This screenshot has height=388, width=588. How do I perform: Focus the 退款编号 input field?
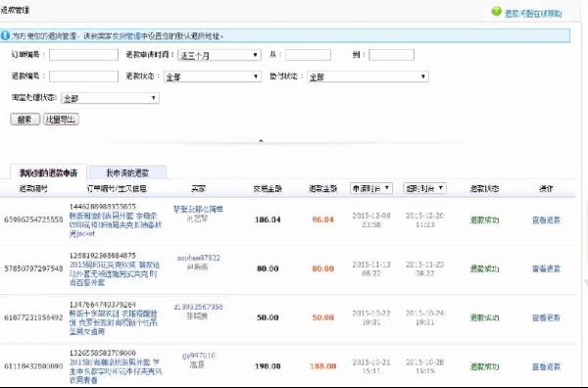click(83, 76)
